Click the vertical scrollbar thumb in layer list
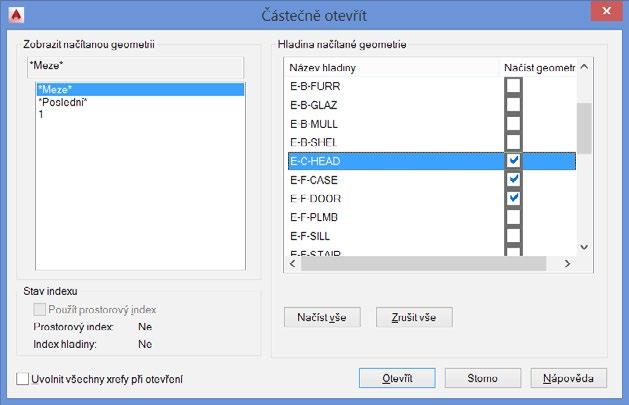The width and height of the screenshot is (629, 405). tap(584, 128)
